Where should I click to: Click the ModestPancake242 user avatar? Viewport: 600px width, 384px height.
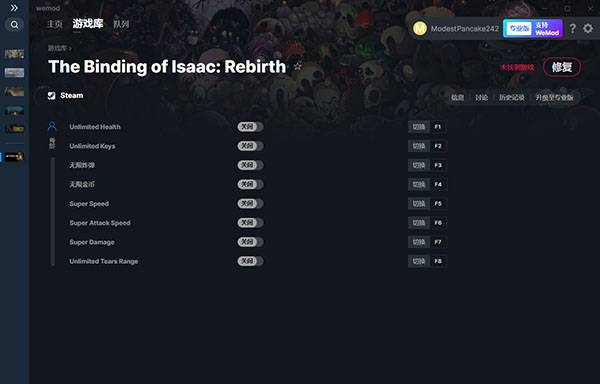tap(420, 29)
